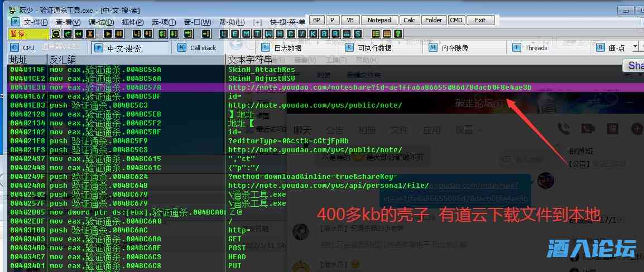
Task: Click the Notepad button
Action: coord(379,20)
